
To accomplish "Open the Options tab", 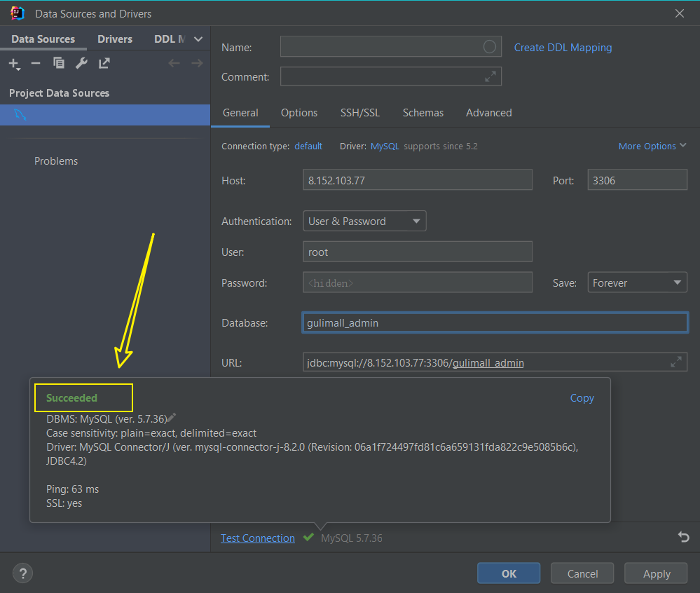I will coord(299,113).
